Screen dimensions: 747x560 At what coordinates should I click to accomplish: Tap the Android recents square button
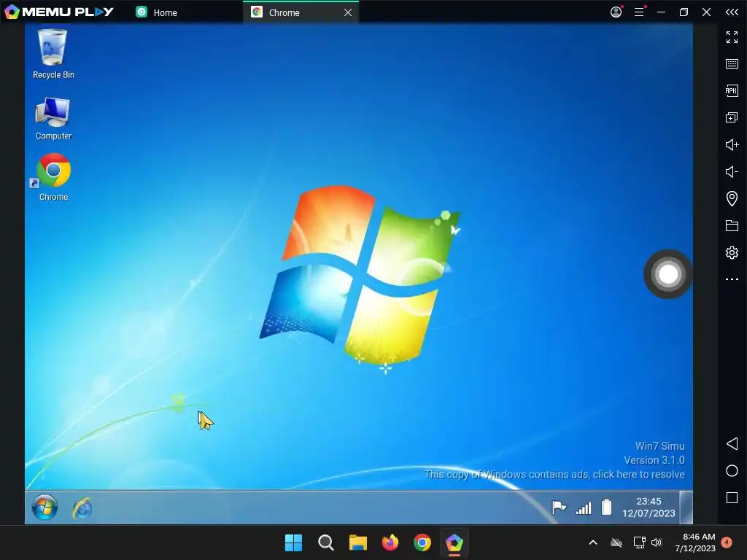(x=732, y=497)
